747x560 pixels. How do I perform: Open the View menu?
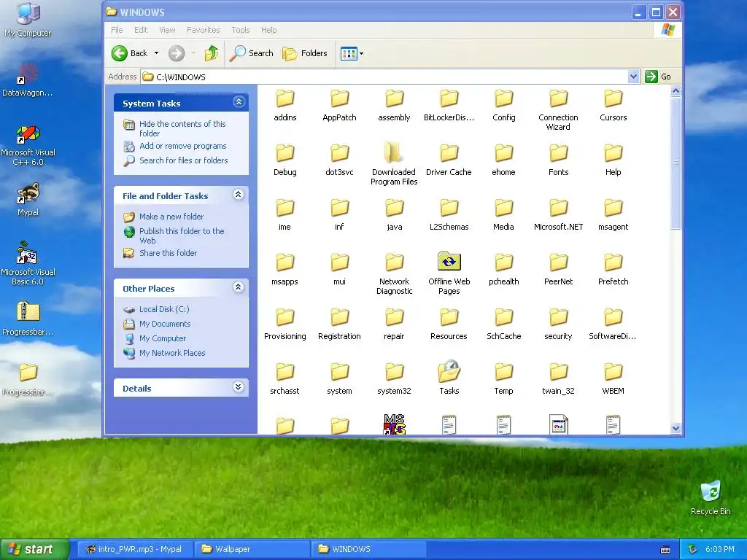(167, 30)
